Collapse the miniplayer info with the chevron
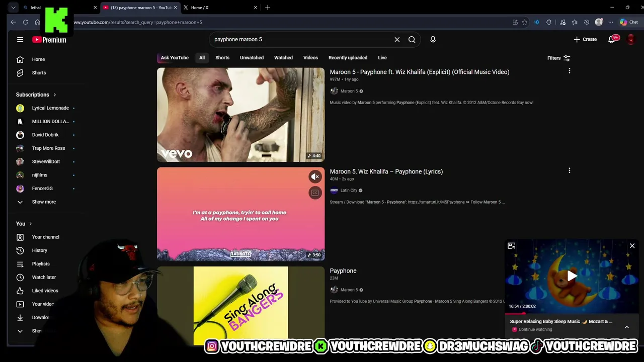 pos(627,327)
